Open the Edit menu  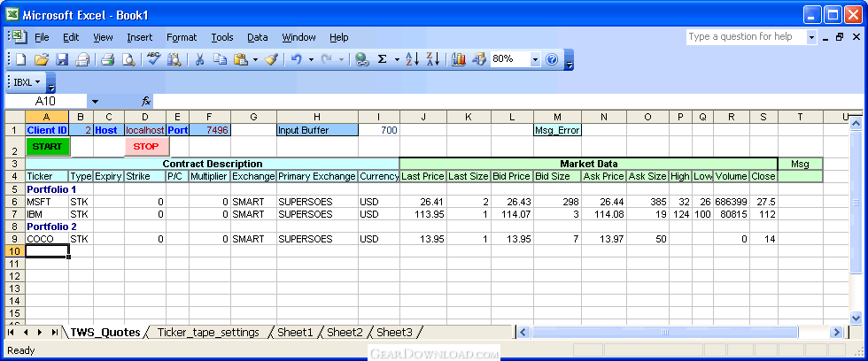point(71,37)
